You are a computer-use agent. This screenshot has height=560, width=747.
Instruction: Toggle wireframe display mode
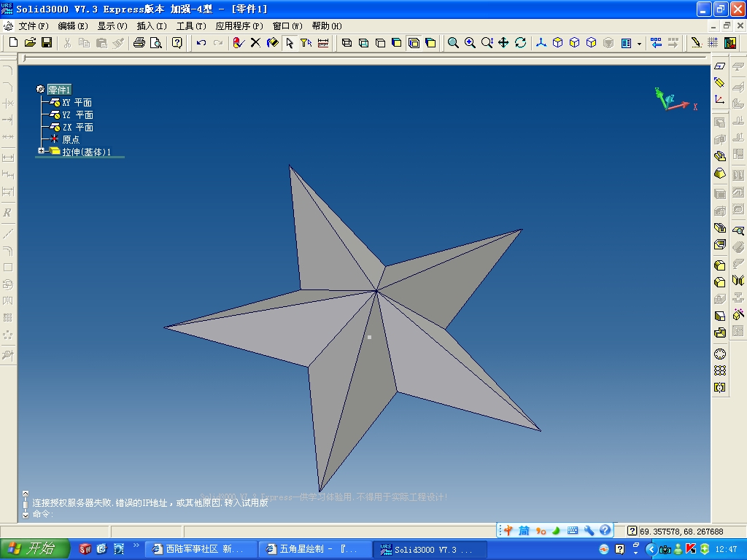click(x=347, y=43)
